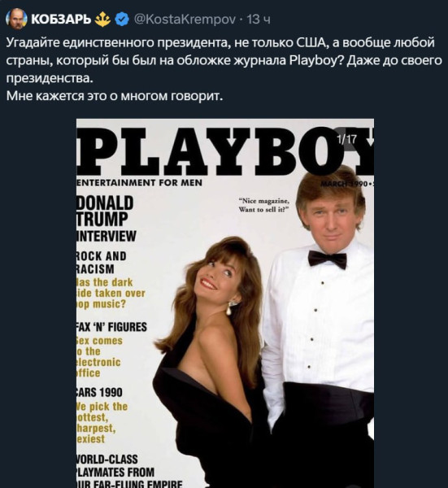This screenshot has width=448, height=488.
Task: Click the man's black bow tie
Action: click(328, 259)
